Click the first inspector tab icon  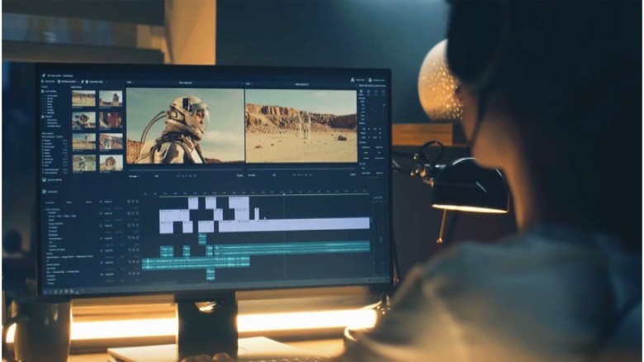(361, 92)
